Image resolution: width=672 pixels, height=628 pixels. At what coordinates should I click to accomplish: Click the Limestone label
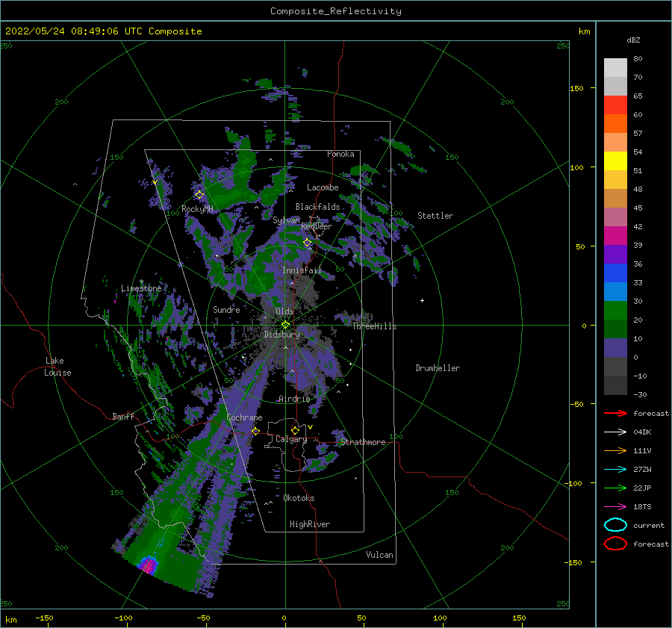click(x=141, y=288)
